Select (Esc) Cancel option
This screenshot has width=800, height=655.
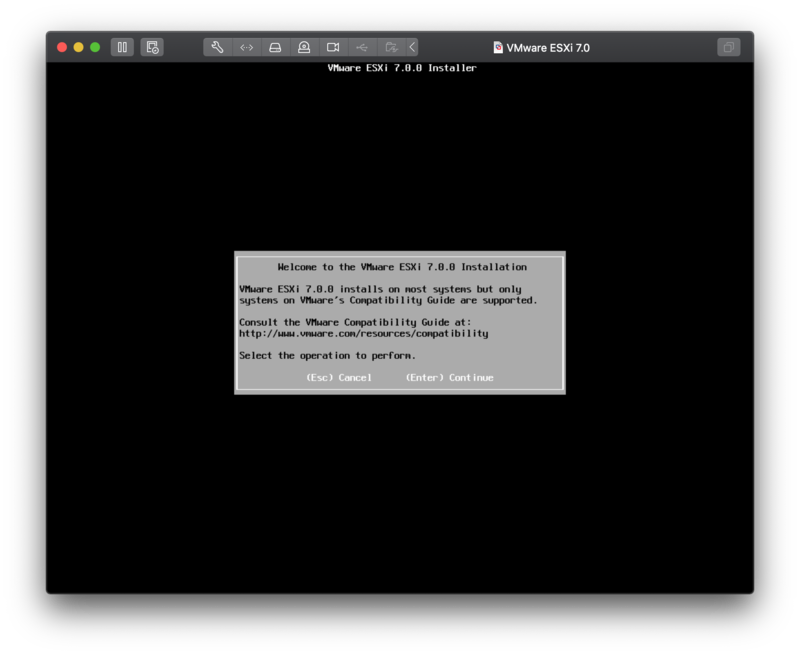tap(339, 377)
